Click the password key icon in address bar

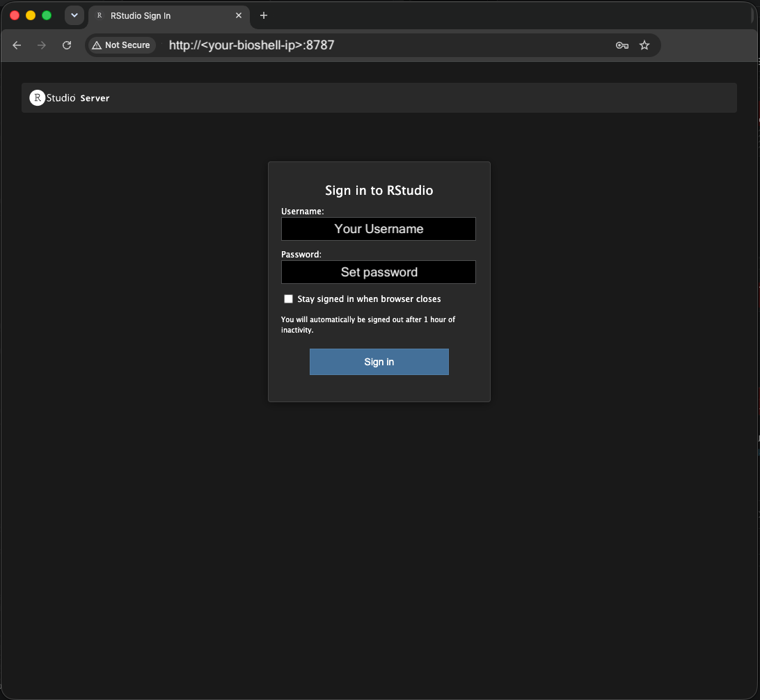[622, 45]
